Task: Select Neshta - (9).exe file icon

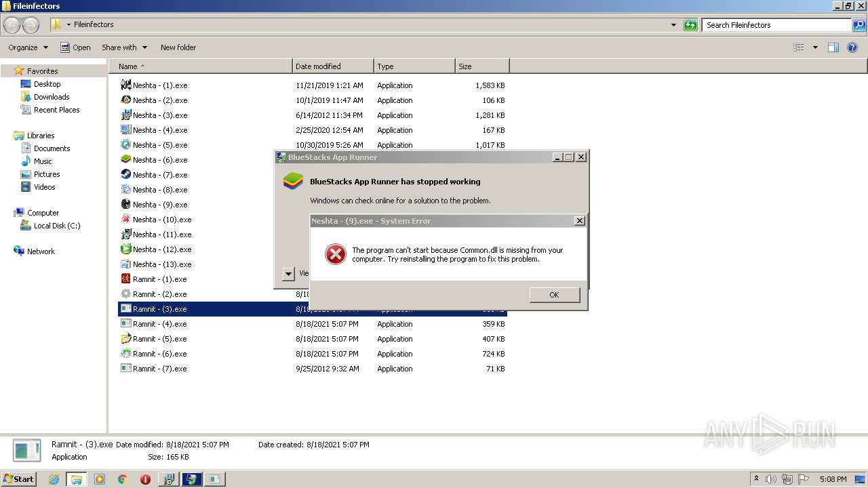Action: pyautogui.click(x=125, y=204)
